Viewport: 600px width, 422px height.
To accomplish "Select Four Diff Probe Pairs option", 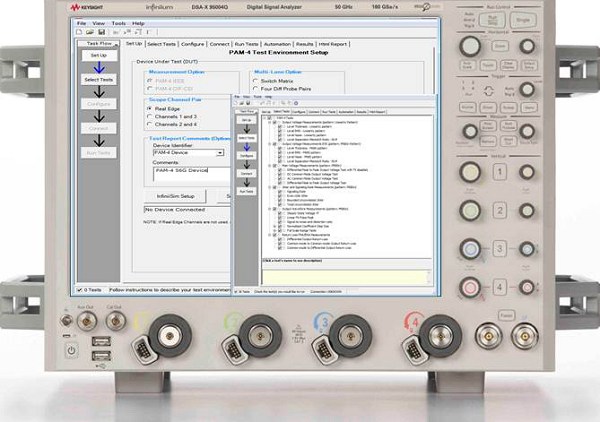I will pyautogui.click(x=255, y=88).
